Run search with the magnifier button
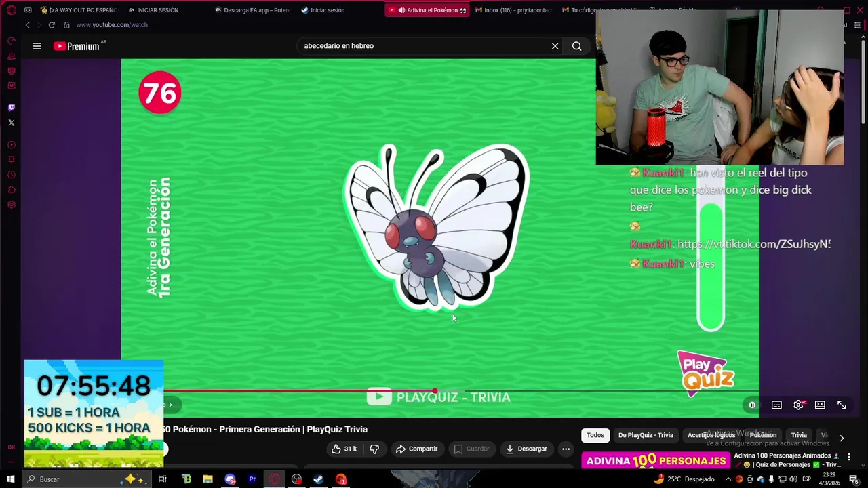The image size is (868, 488). 576,46
